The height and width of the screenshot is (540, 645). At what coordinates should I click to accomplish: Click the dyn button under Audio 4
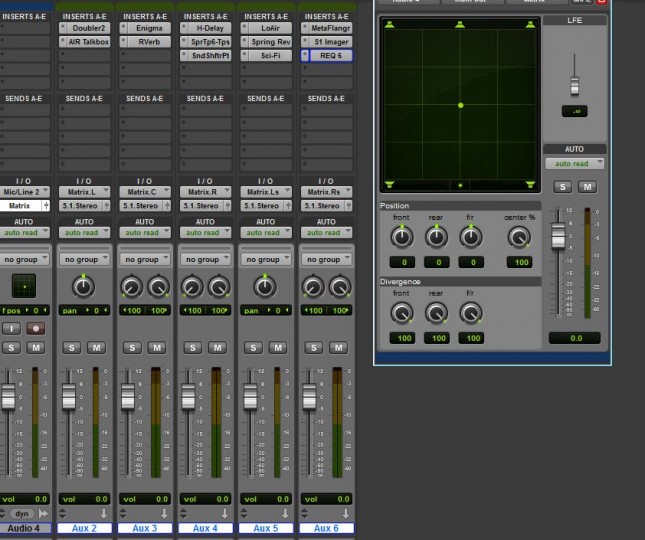tap(22, 513)
